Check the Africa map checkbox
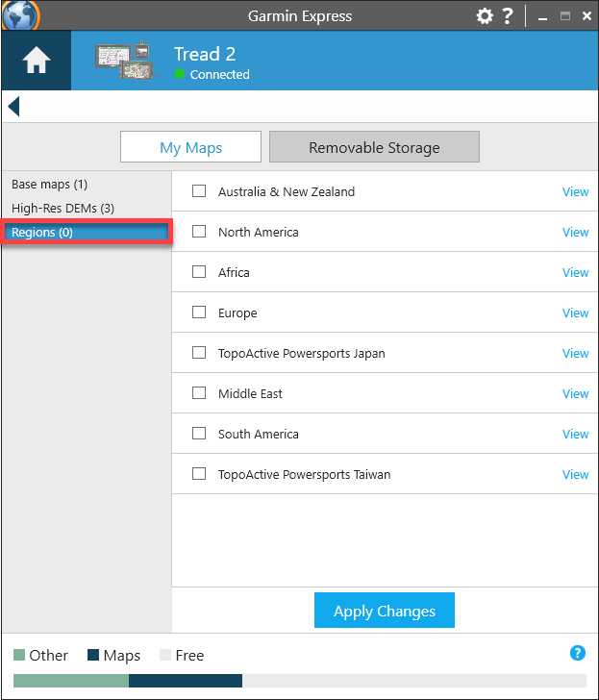Viewport: 599px width, 700px height. (x=199, y=272)
